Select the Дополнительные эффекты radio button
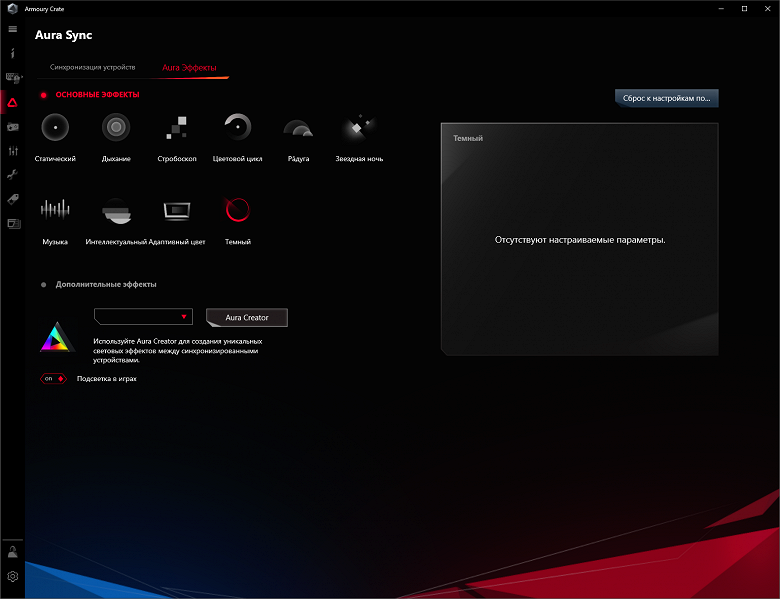780x599 pixels. [44, 285]
